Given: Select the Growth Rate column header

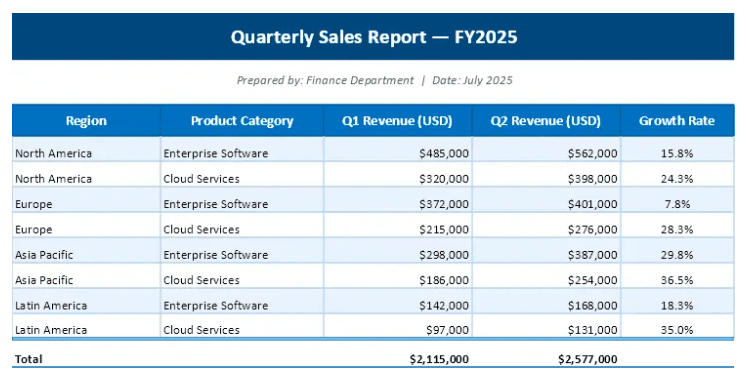Looking at the screenshot, I should pyautogui.click(x=677, y=121).
